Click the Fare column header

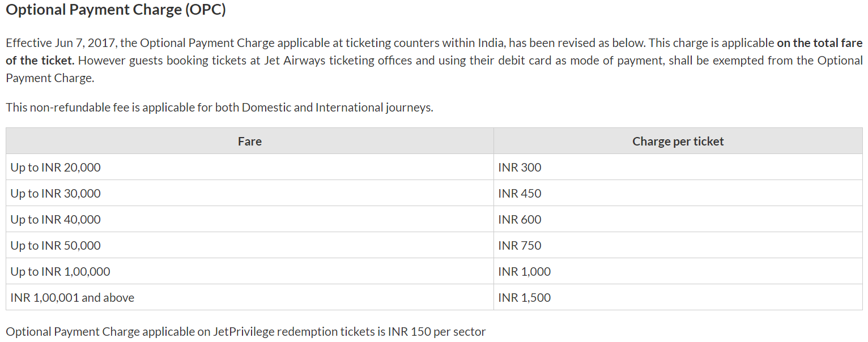pos(250,142)
